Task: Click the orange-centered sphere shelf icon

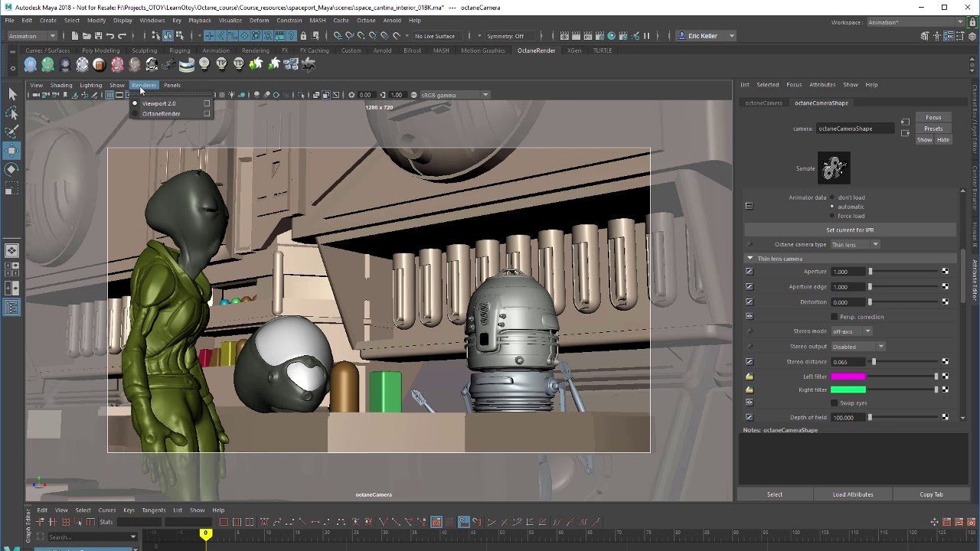Action: [100, 65]
